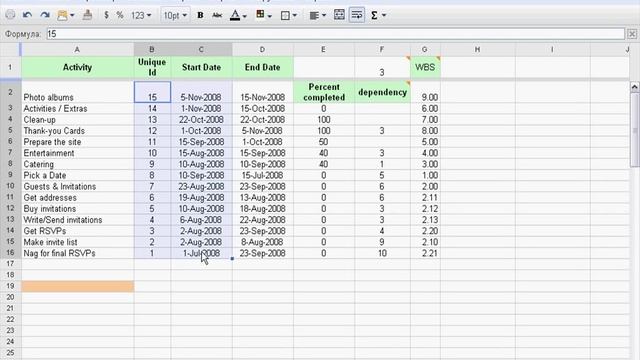The image size is (640, 360).
Task: Open the borders dropdown
Action: coord(289,15)
